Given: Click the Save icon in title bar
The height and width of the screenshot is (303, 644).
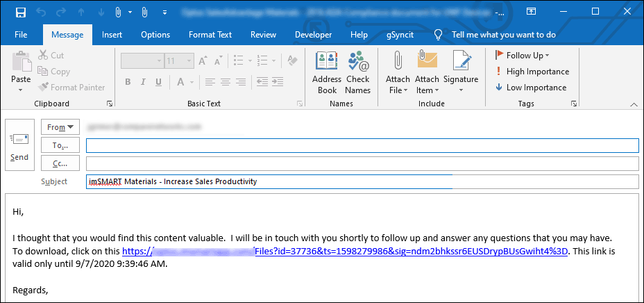Looking at the screenshot, I should pyautogui.click(x=21, y=13).
